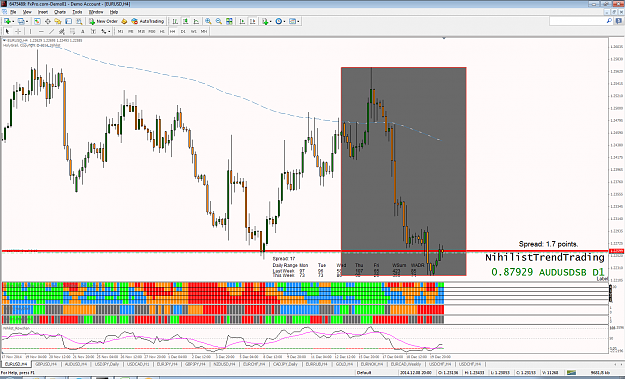Image resolution: width=625 pixels, height=379 pixels.
Task: Select the Equidistant Channel tool
Action: point(62,31)
